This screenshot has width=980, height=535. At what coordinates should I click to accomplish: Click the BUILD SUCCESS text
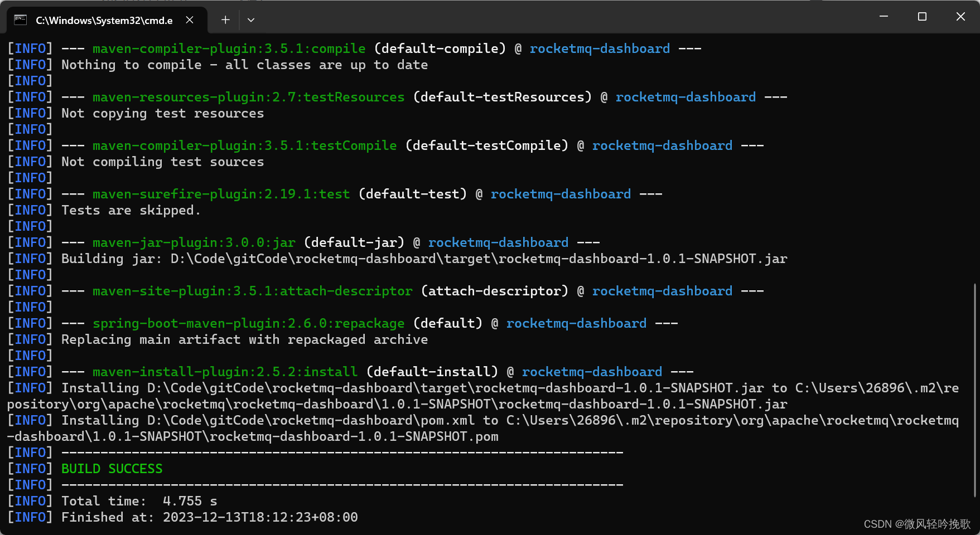(x=112, y=469)
